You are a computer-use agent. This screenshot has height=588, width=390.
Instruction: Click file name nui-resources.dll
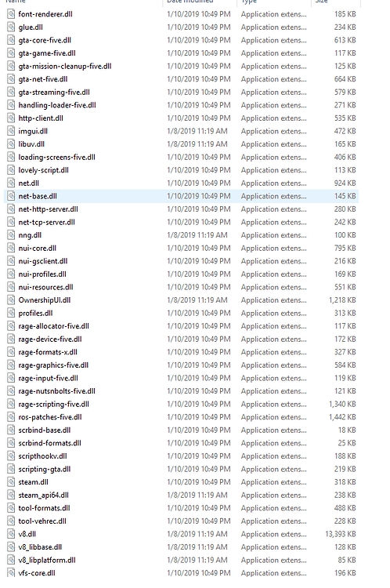[45, 287]
